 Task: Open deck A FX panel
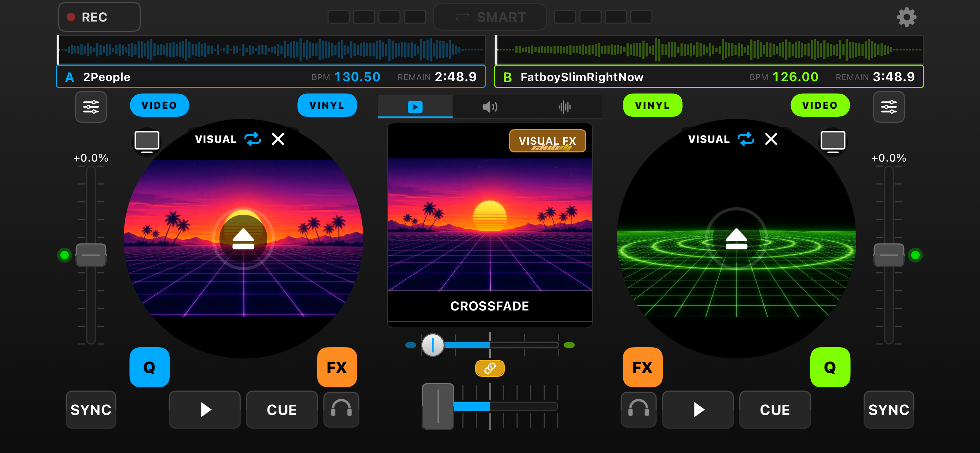337,367
